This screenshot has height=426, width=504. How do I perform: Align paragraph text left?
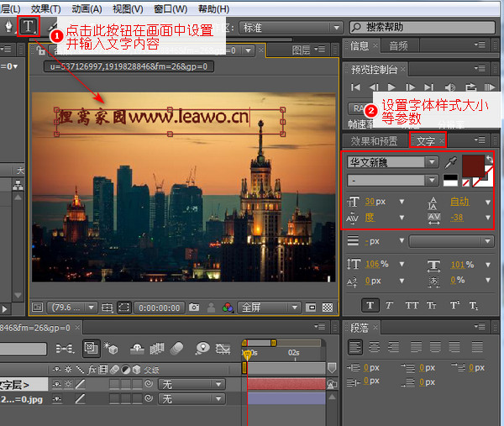354,347
